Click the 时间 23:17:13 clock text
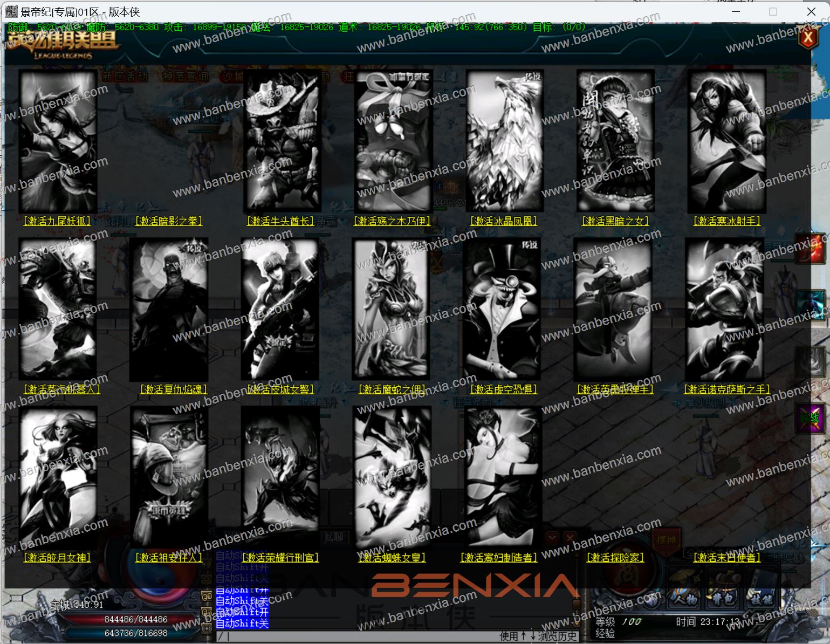Image resolution: width=830 pixels, height=644 pixels. pos(708,622)
